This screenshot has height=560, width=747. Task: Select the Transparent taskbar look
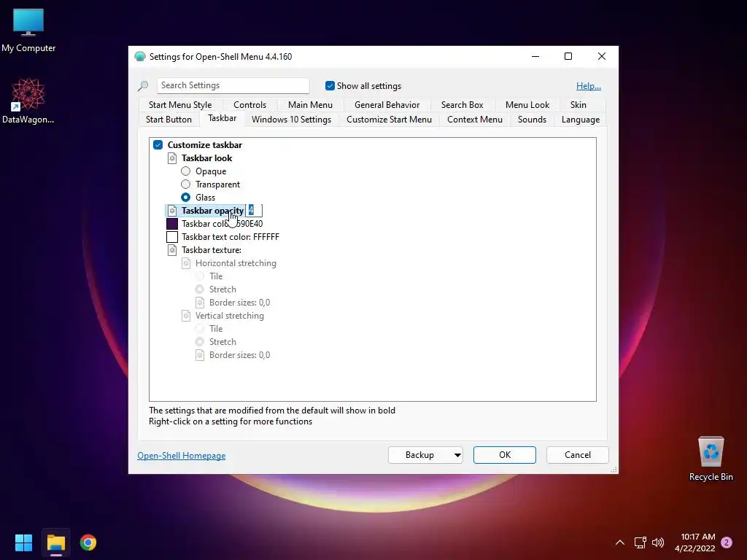[x=186, y=184]
